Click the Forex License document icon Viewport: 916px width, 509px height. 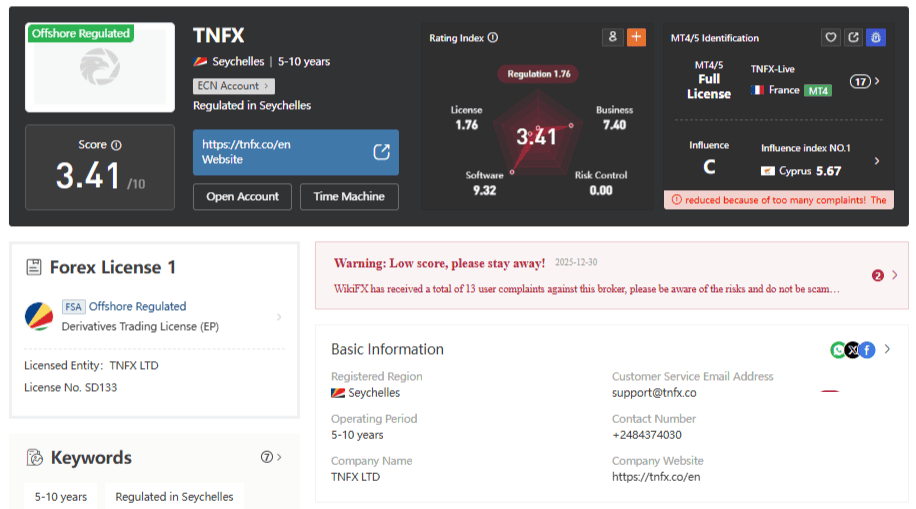34,267
